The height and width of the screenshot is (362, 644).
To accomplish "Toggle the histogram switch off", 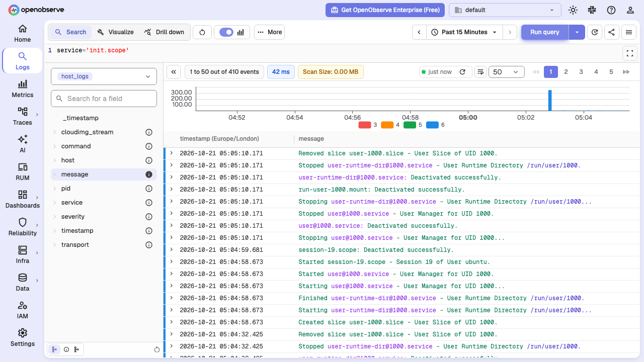I will click(x=227, y=32).
